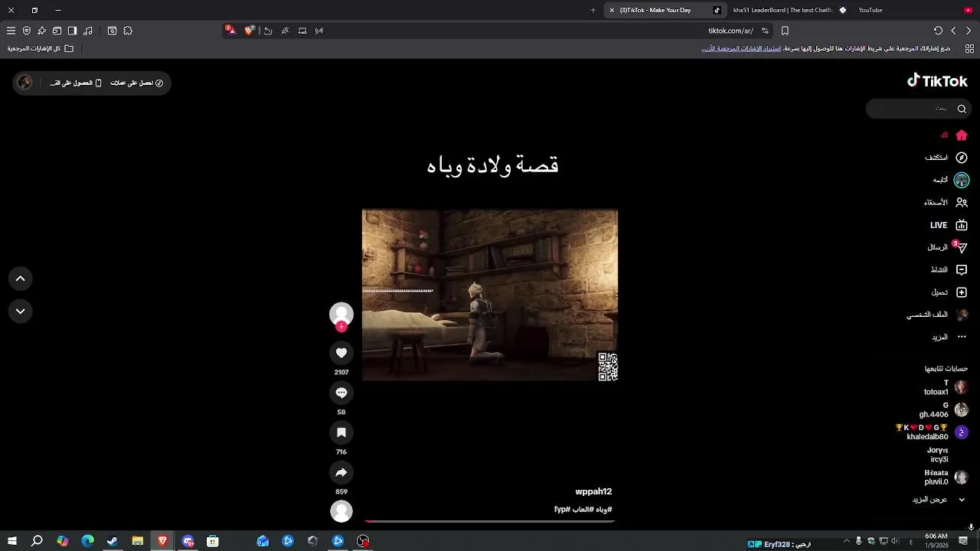Image resolution: width=980 pixels, height=551 pixels.
Task: Open Explore (استكشف) in TikTok sidebar
Action: coord(946,158)
